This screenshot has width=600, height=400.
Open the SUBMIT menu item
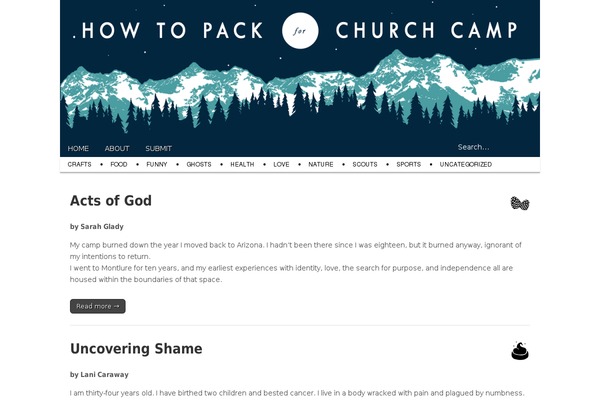point(158,148)
